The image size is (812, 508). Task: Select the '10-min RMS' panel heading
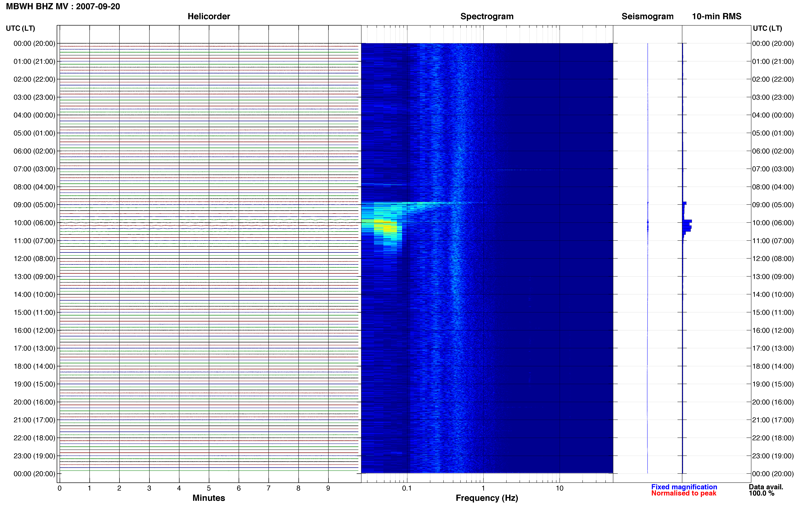(716, 16)
